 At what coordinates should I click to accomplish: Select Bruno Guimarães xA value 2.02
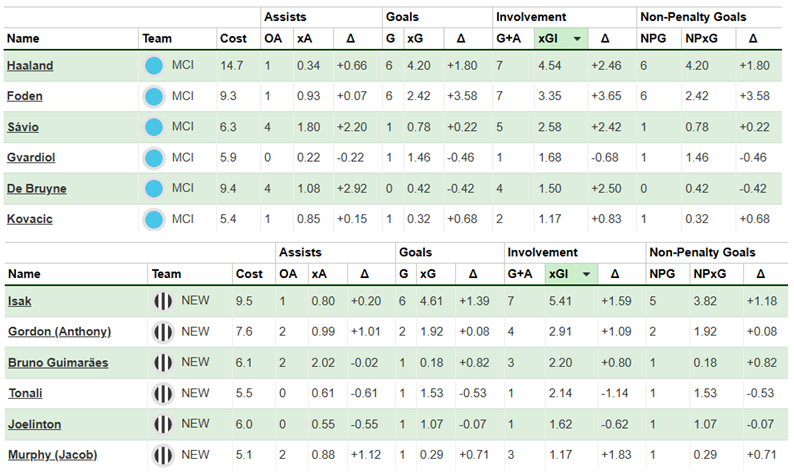coord(323,363)
